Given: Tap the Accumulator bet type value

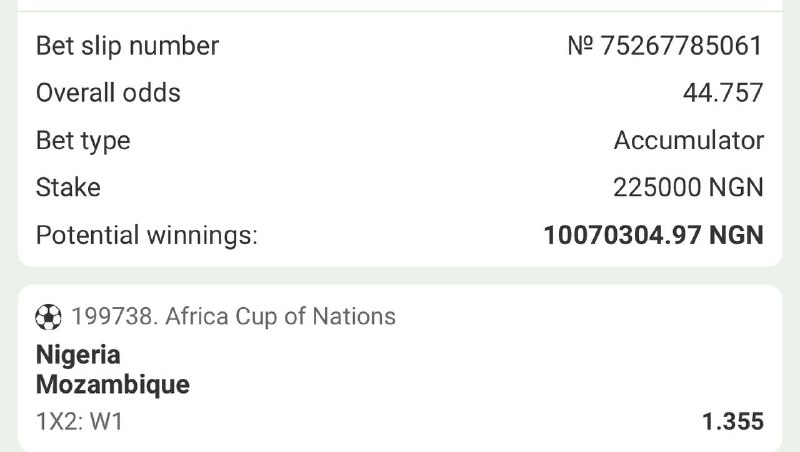Looking at the screenshot, I should click(x=689, y=141).
